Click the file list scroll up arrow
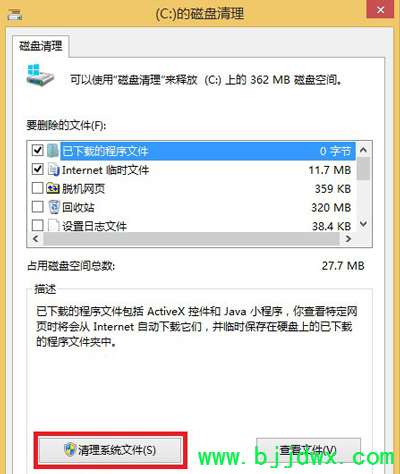400x474 pixels. point(363,150)
